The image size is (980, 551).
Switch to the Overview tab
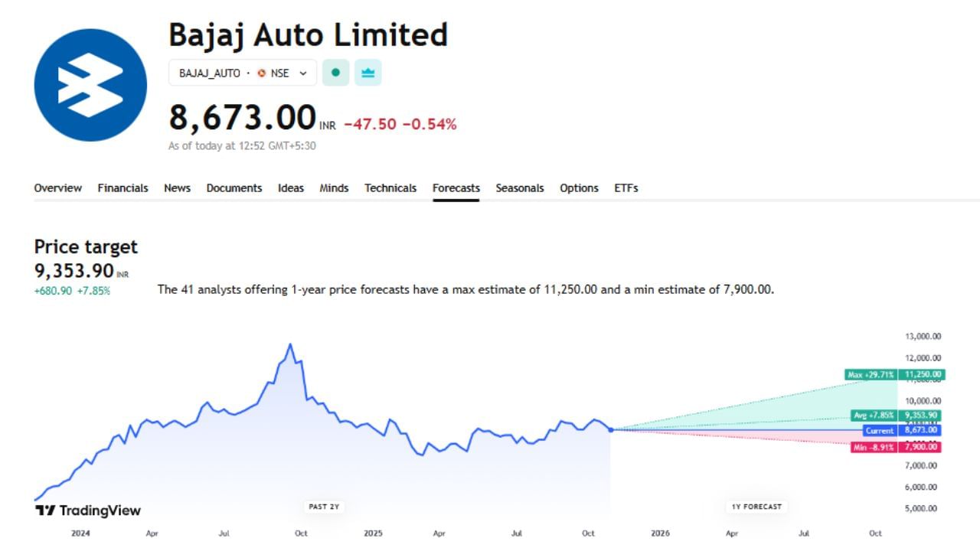click(x=57, y=188)
